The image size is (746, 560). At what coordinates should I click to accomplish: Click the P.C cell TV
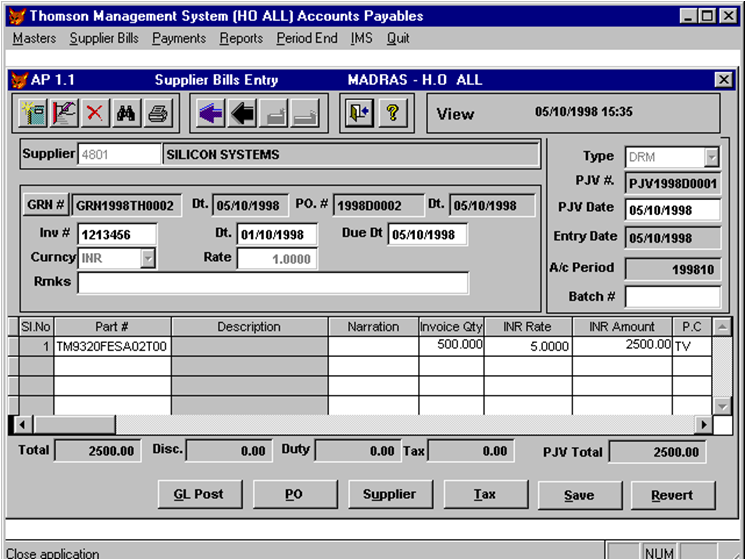pos(692,346)
